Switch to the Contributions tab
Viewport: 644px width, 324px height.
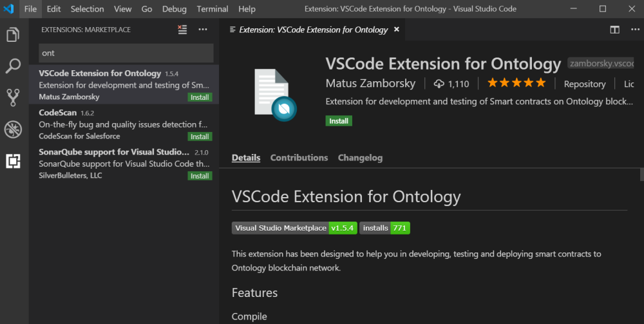pyautogui.click(x=299, y=158)
